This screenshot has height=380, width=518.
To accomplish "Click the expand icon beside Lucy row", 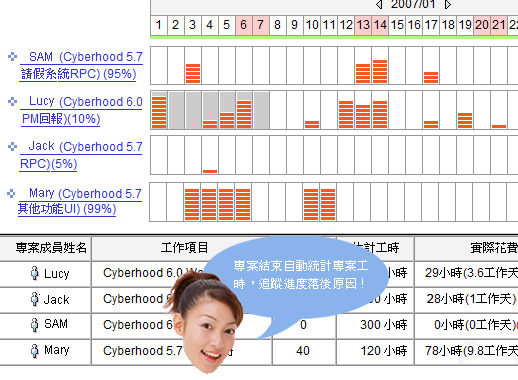I will tap(12, 101).
